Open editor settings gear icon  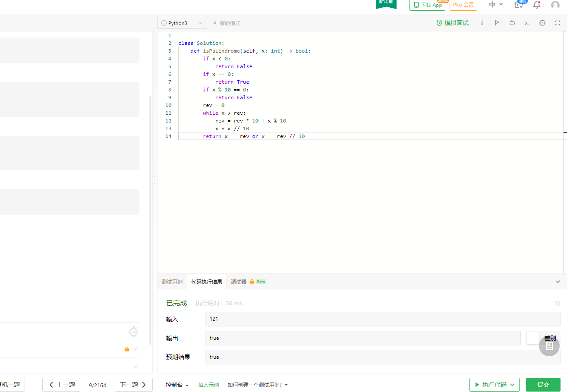pos(542,23)
